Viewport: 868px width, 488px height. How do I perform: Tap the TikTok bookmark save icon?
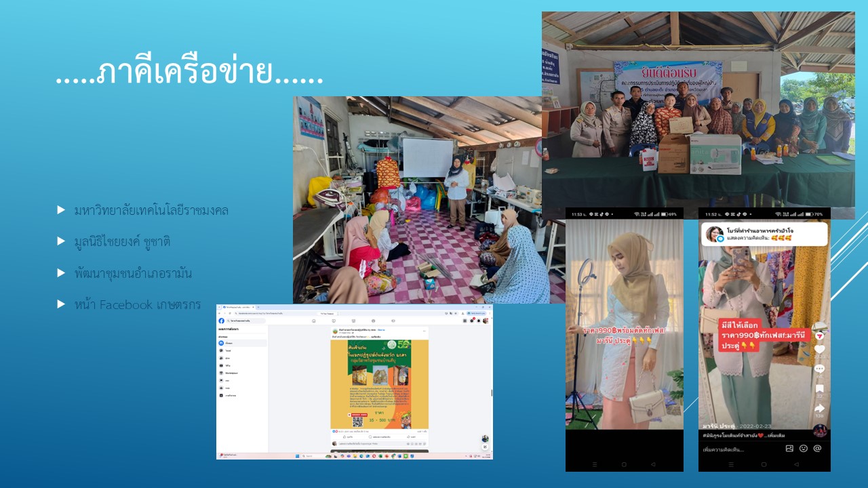(820, 389)
